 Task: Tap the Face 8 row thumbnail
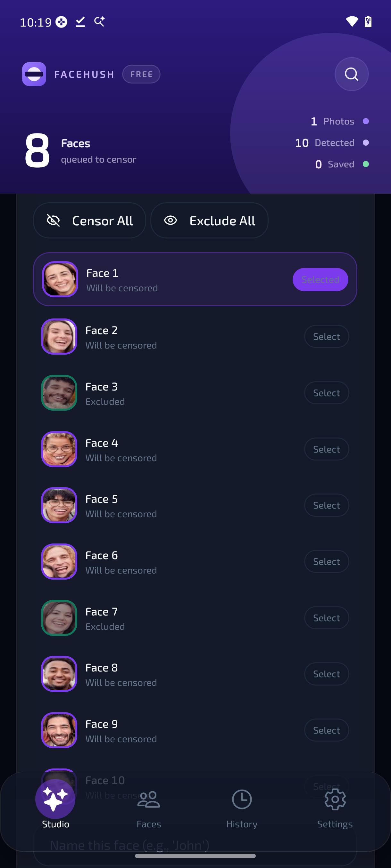(x=59, y=674)
